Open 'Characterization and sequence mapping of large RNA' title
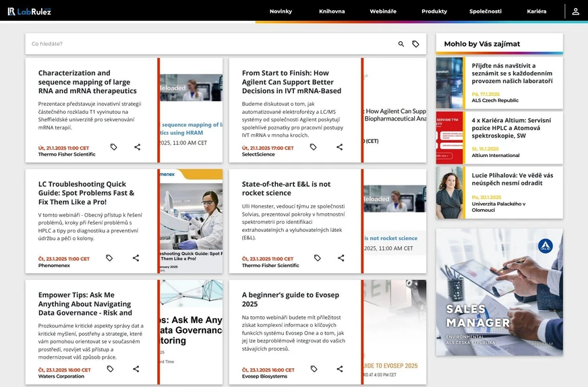 (88, 82)
